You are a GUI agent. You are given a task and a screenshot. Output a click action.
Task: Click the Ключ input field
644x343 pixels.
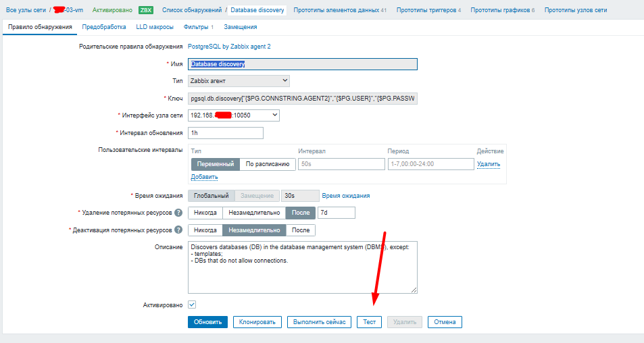(x=303, y=99)
